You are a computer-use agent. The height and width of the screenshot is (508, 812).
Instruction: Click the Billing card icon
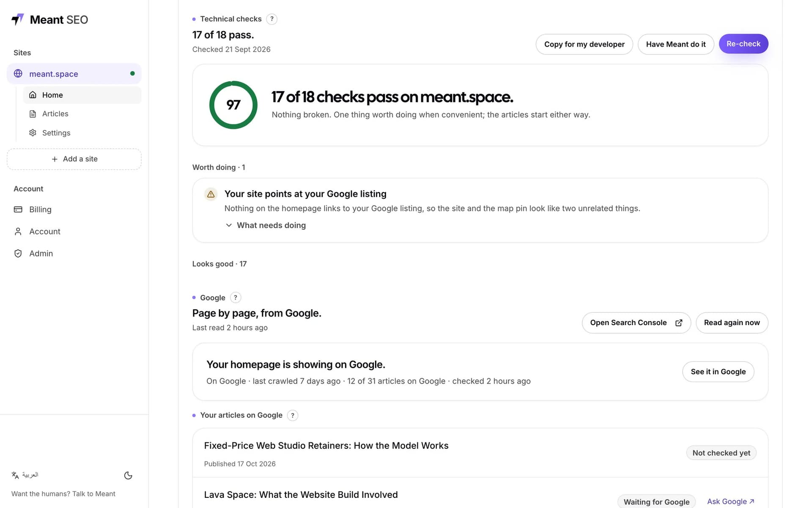pyautogui.click(x=18, y=210)
